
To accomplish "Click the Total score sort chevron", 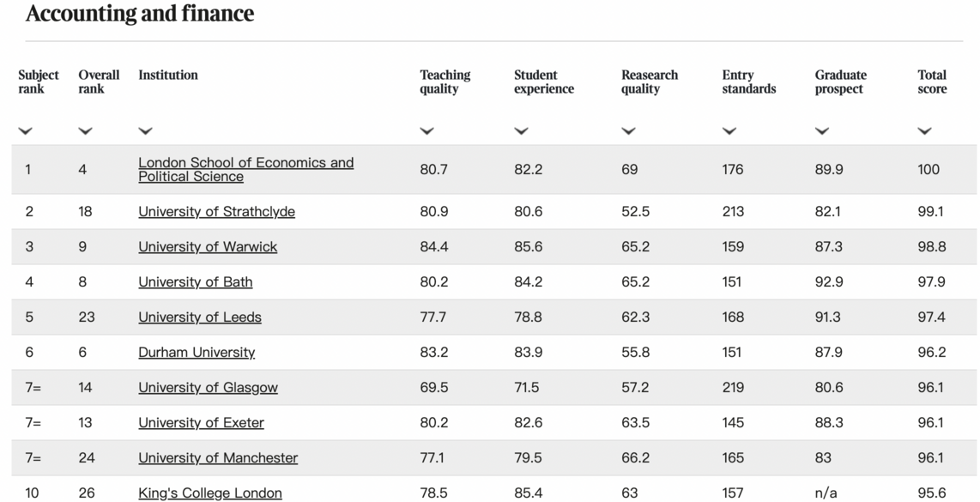I will pyautogui.click(x=924, y=131).
